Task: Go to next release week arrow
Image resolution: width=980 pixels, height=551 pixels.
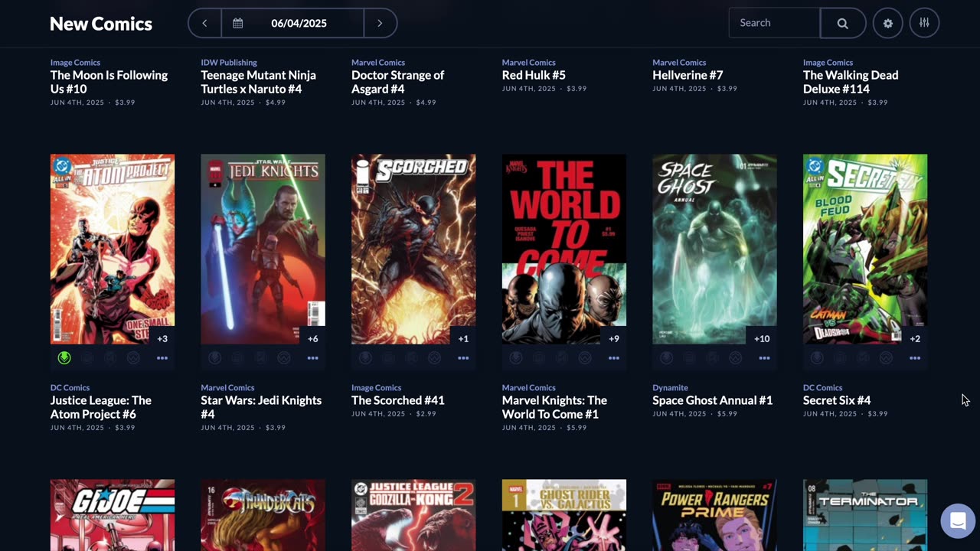Action: (380, 23)
